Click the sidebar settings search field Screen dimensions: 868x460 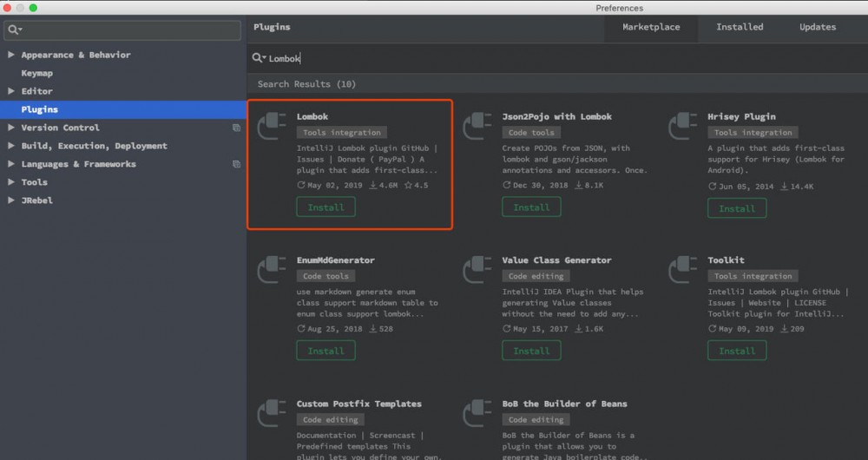click(122, 30)
